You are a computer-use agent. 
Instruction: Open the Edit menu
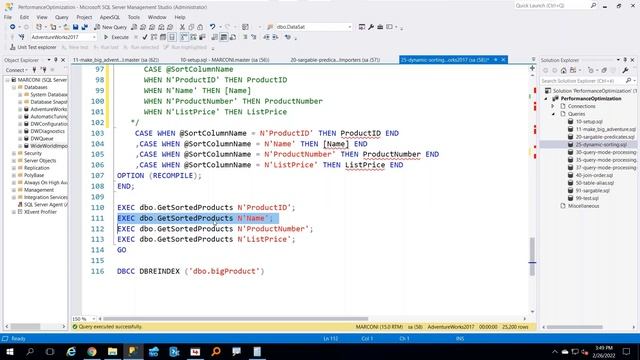pos(24,17)
